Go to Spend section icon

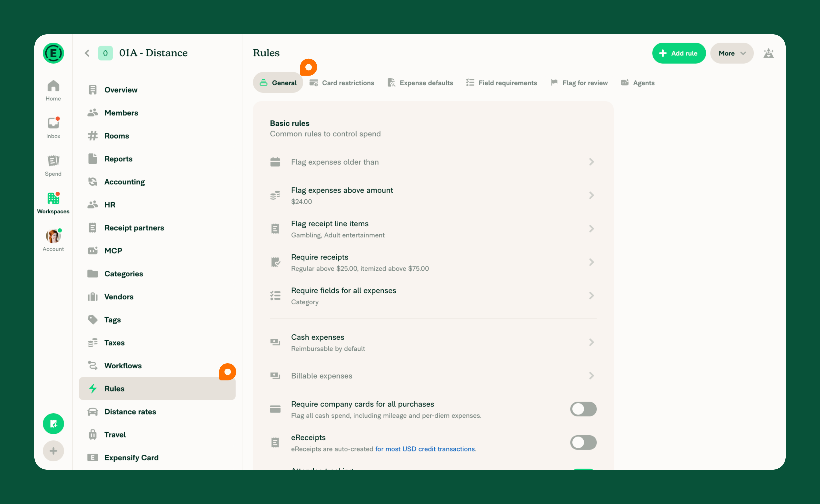(x=53, y=161)
